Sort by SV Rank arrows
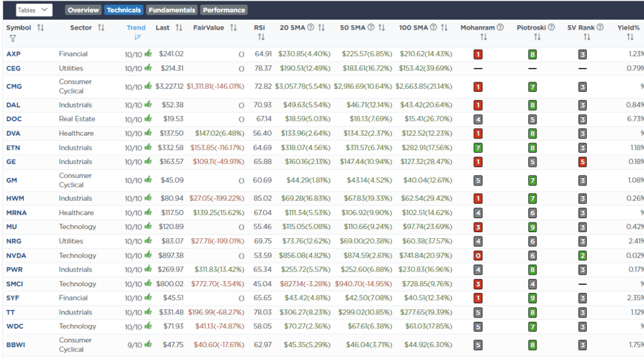The height and width of the screenshot is (359, 644). click(587, 37)
